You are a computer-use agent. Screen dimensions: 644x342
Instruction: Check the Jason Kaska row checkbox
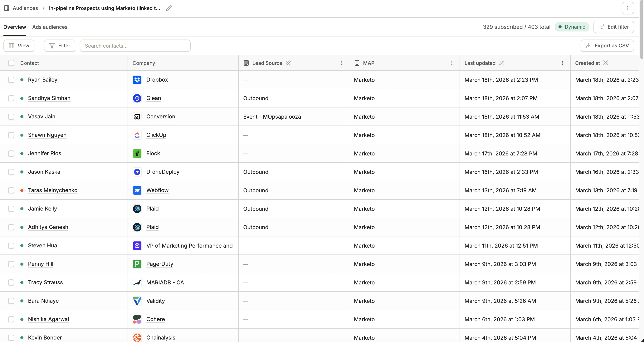click(x=11, y=172)
